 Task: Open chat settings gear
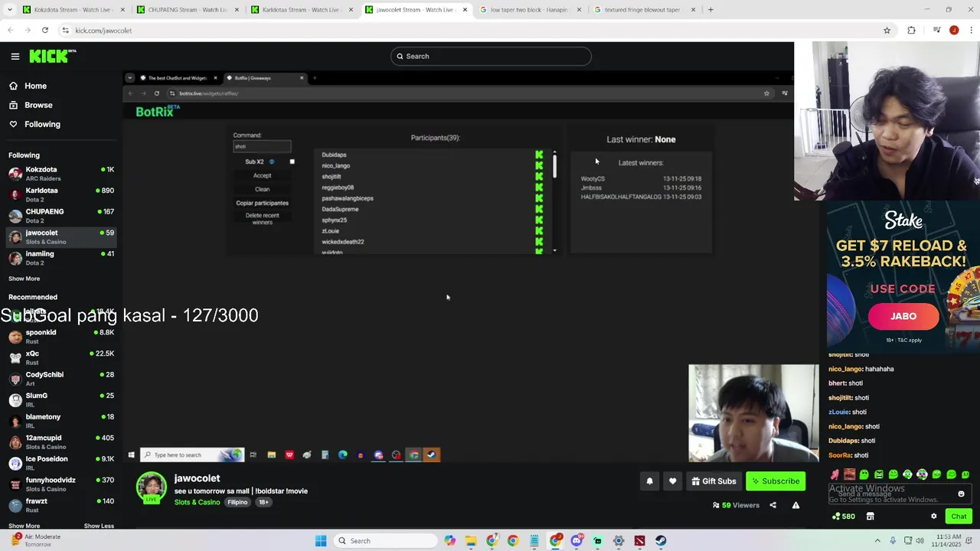pyautogui.click(x=933, y=517)
